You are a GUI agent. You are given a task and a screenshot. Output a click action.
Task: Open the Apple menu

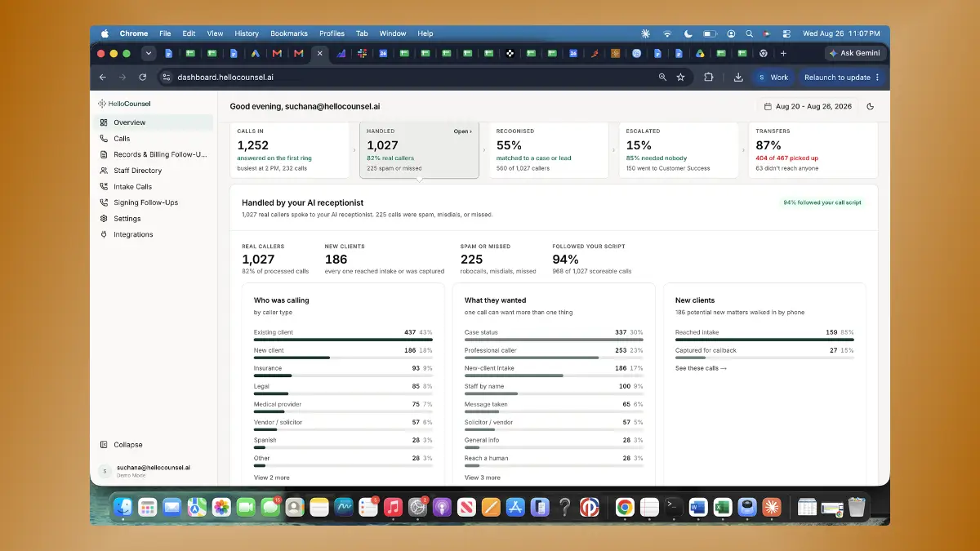point(105,33)
